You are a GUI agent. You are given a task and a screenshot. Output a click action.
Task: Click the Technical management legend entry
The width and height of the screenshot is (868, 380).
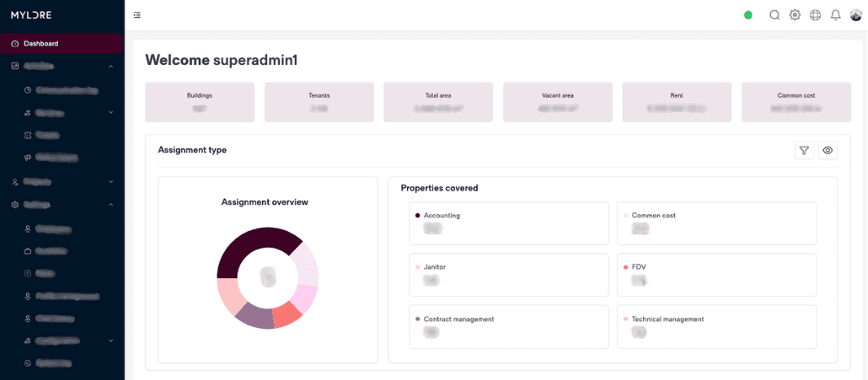point(668,319)
